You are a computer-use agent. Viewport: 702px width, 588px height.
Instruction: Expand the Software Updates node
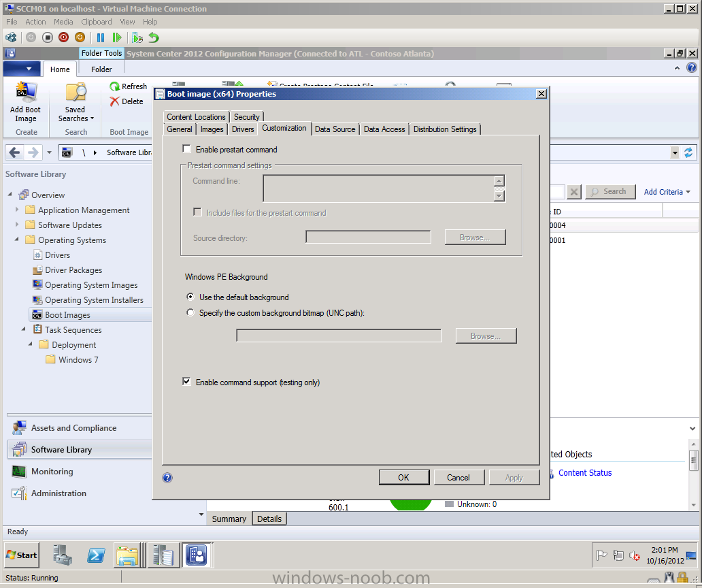17,225
